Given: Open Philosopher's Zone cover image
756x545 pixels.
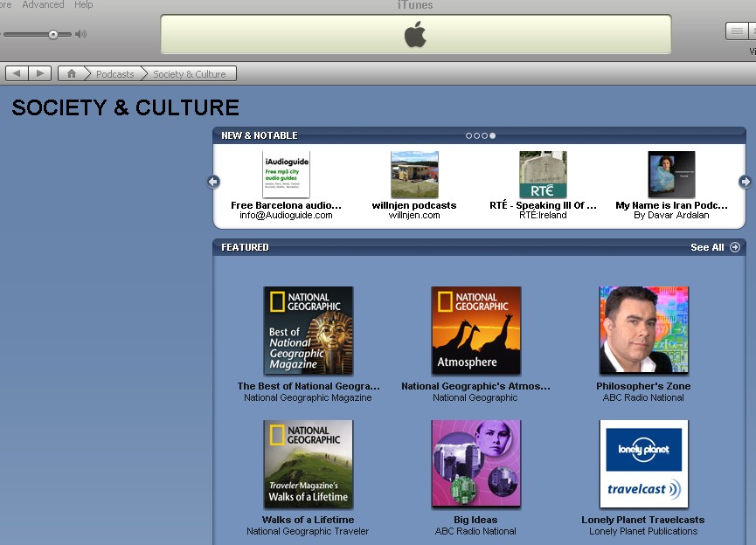Looking at the screenshot, I should pos(643,330).
